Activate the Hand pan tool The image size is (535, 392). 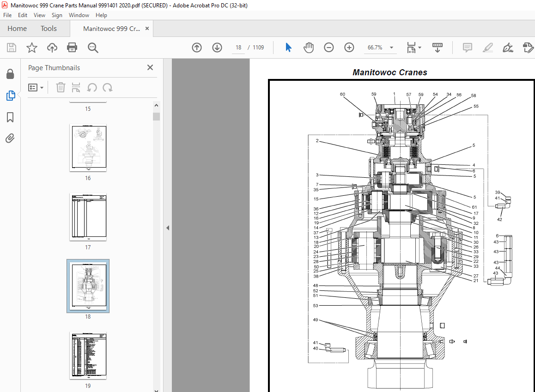[x=309, y=48]
